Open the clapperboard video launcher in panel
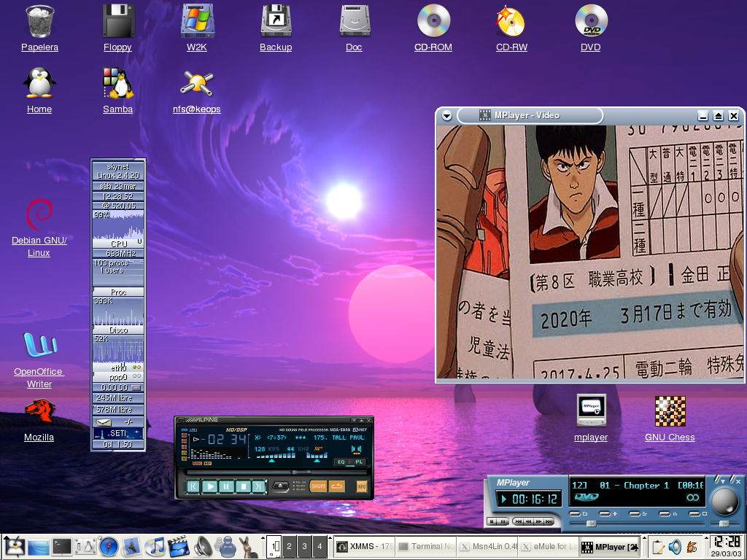 [178, 547]
